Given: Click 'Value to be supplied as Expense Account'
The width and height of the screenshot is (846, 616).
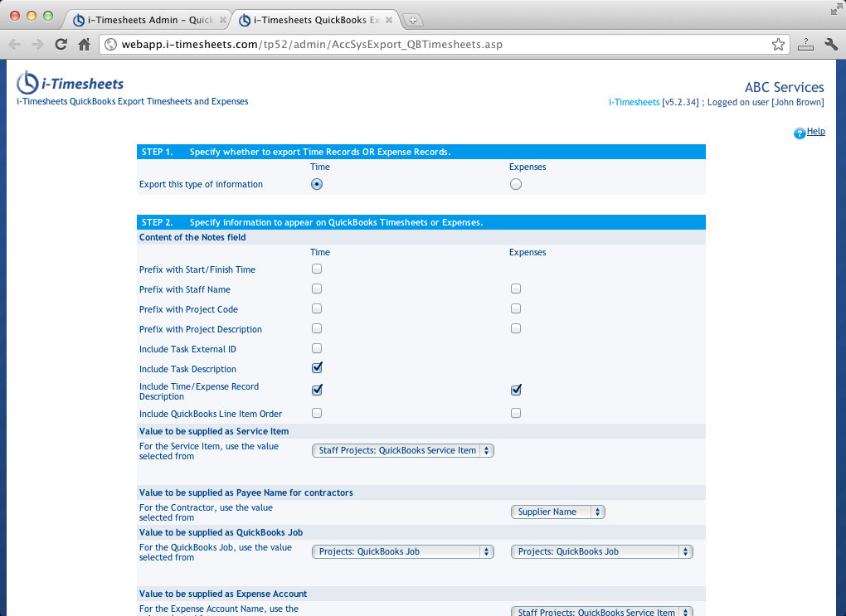Looking at the screenshot, I should [x=223, y=594].
